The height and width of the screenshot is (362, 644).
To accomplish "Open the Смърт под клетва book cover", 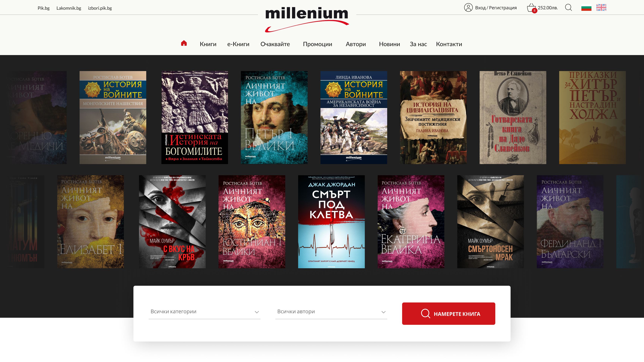I will click(331, 222).
